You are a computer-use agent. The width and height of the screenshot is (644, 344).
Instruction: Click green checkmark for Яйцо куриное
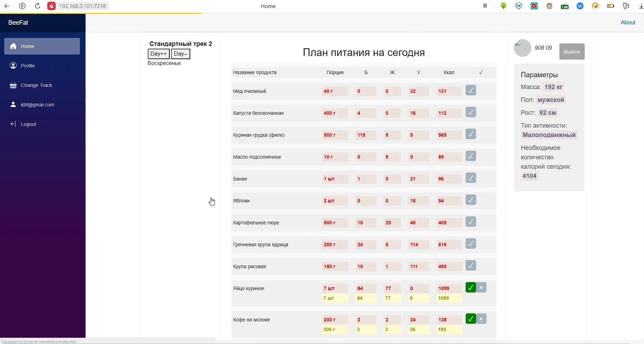tap(471, 288)
